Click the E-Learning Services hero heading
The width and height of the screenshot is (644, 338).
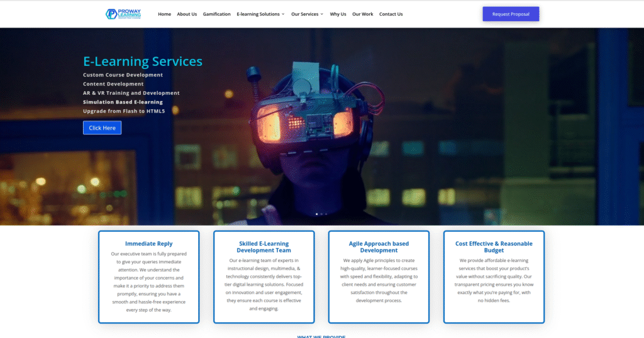143,62
